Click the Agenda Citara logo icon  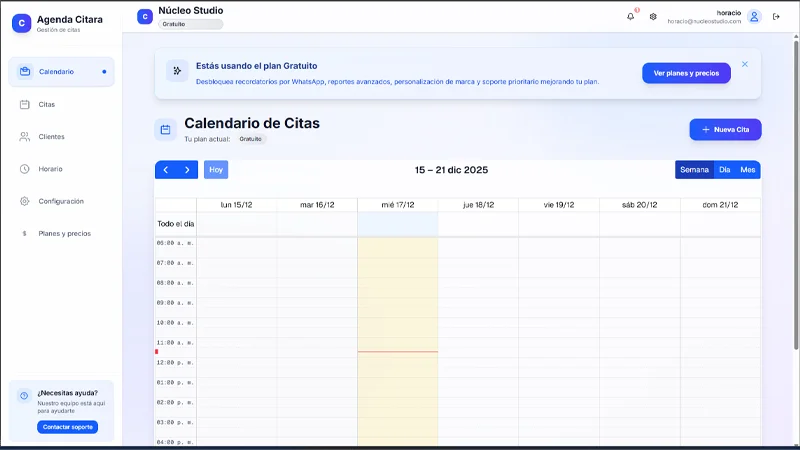pyautogui.click(x=21, y=23)
